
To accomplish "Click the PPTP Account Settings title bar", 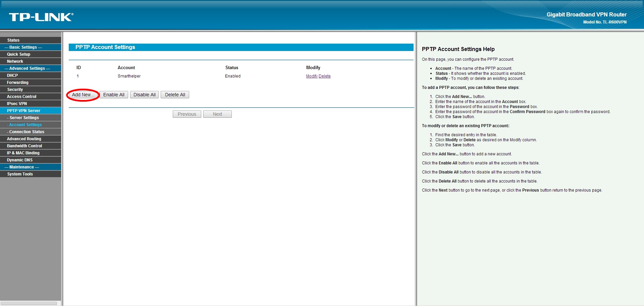I will pos(241,47).
